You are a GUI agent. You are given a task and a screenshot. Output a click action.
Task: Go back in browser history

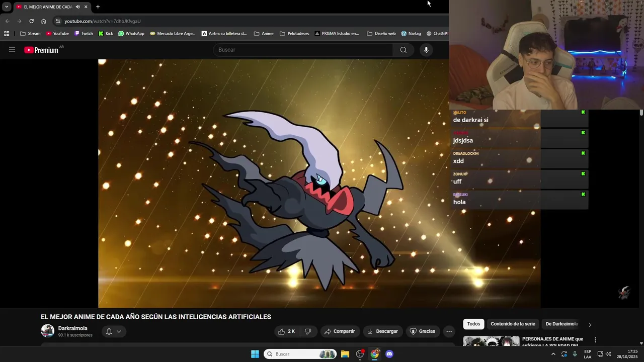(x=7, y=21)
